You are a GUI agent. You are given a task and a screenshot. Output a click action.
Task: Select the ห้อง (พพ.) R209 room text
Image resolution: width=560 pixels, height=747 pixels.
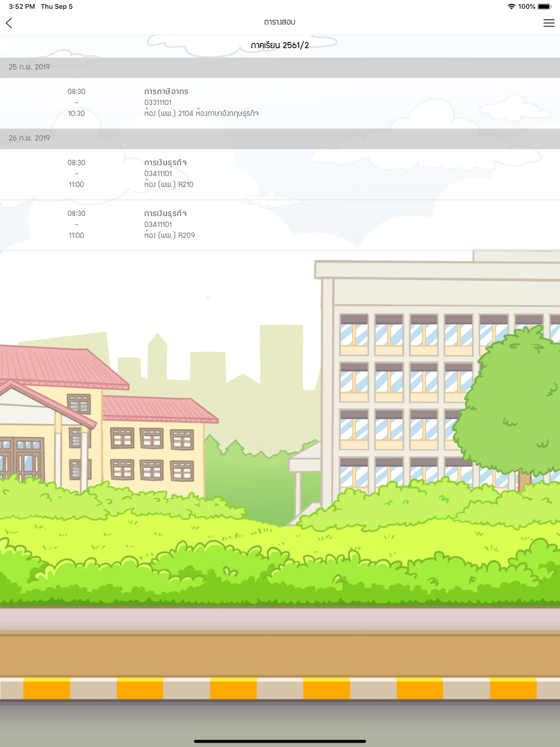click(170, 235)
